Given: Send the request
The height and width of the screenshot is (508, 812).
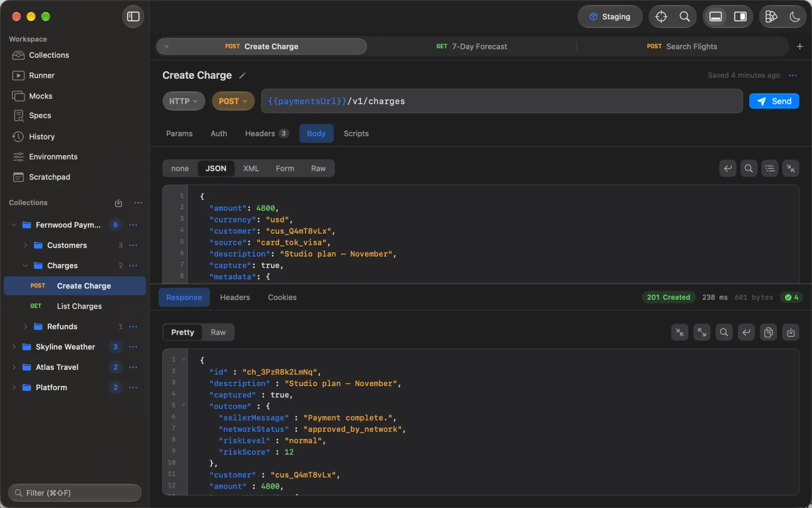Looking at the screenshot, I should pos(774,101).
